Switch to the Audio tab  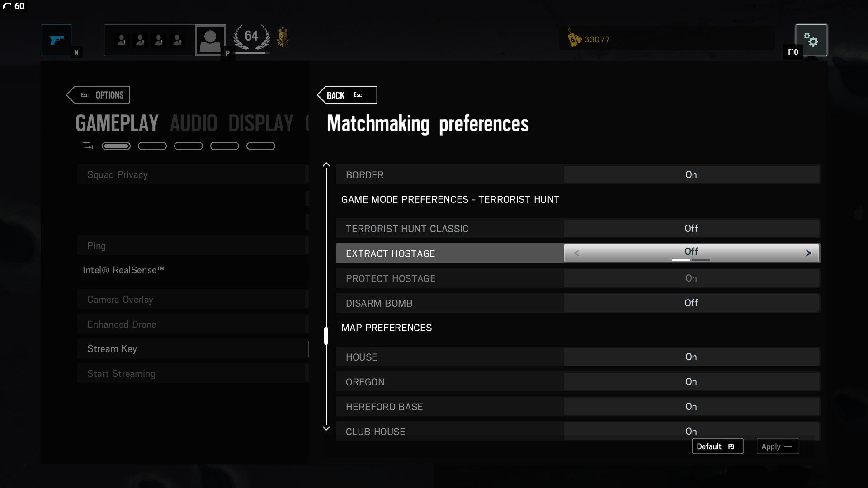(193, 123)
